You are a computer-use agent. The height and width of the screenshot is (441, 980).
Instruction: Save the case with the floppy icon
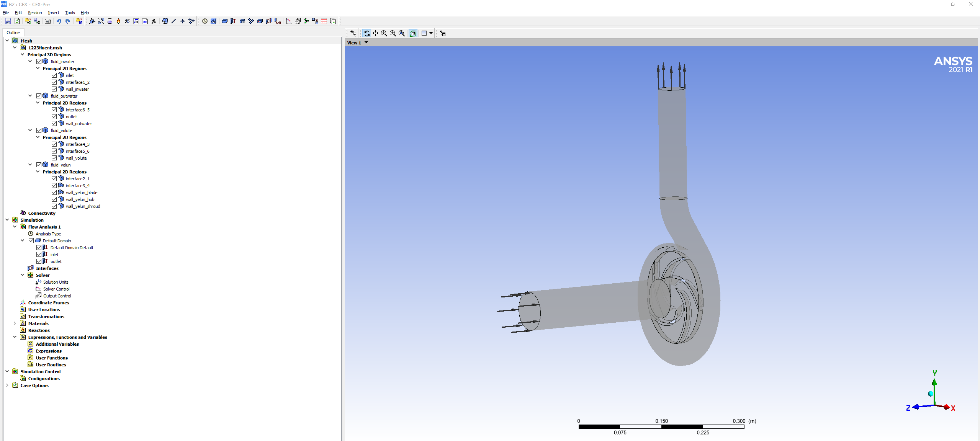[x=8, y=21]
